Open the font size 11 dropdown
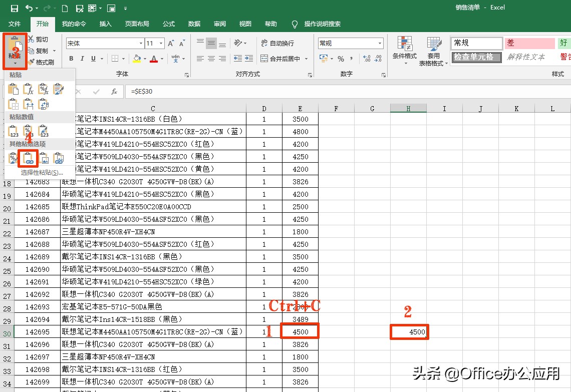 click(161, 44)
